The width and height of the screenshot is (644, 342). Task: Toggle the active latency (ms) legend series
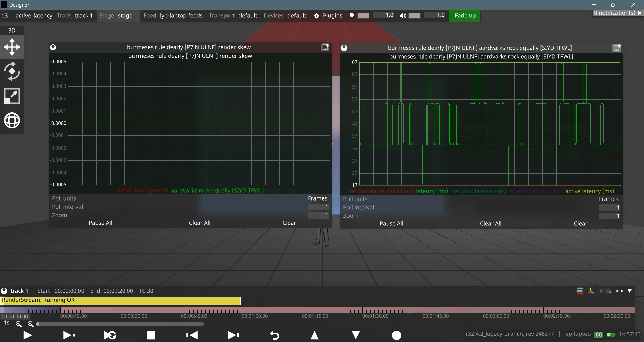click(589, 191)
